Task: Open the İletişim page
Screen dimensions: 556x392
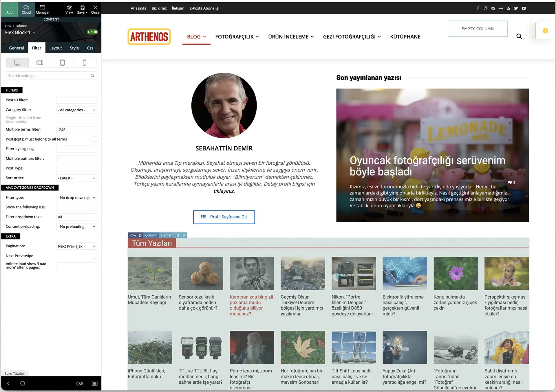Action: pos(178,8)
